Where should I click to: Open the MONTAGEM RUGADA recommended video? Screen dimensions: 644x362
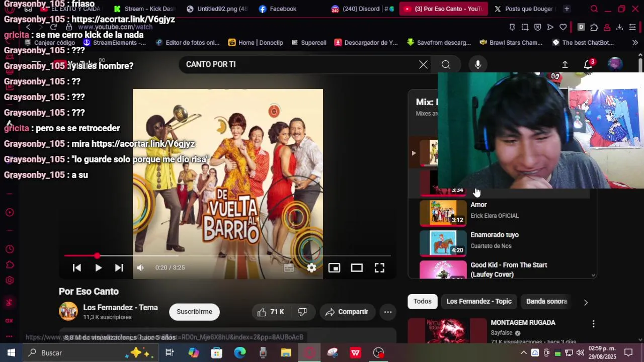click(523, 323)
